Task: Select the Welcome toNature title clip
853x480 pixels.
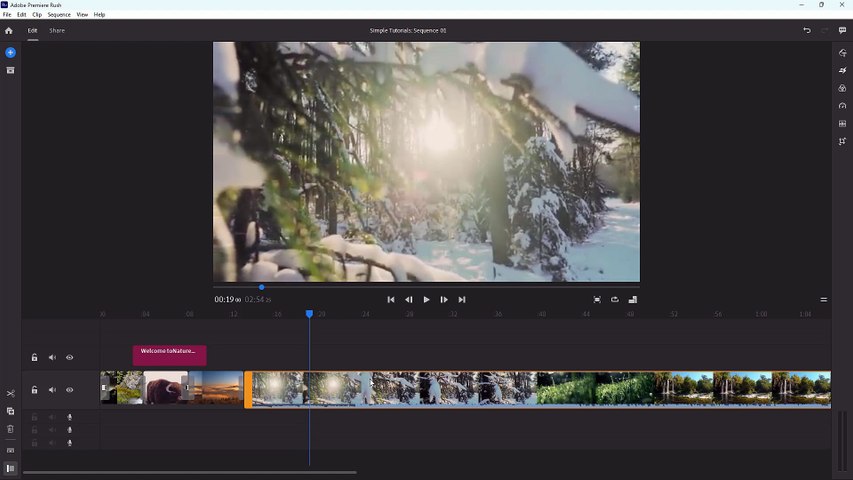Action: tap(169, 355)
